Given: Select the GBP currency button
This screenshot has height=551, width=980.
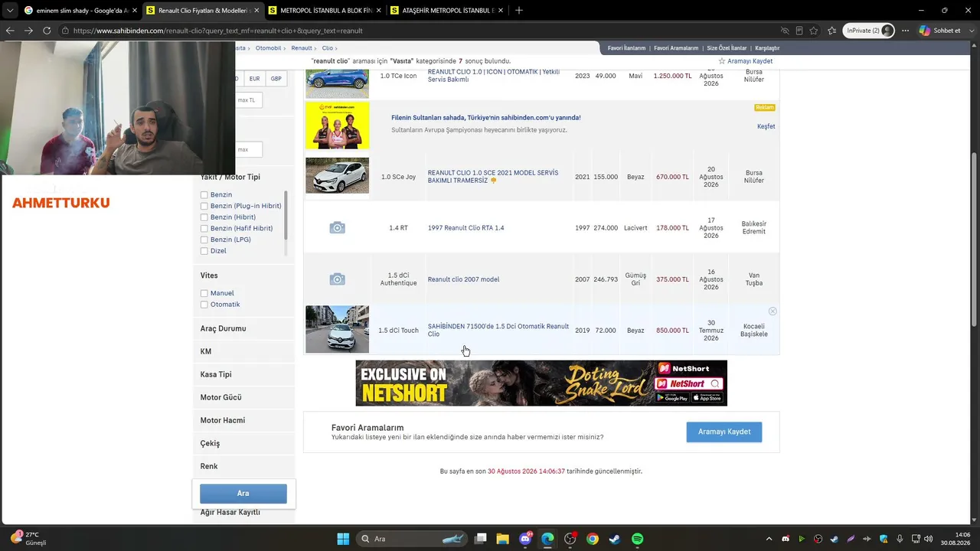Looking at the screenshot, I should tap(276, 79).
